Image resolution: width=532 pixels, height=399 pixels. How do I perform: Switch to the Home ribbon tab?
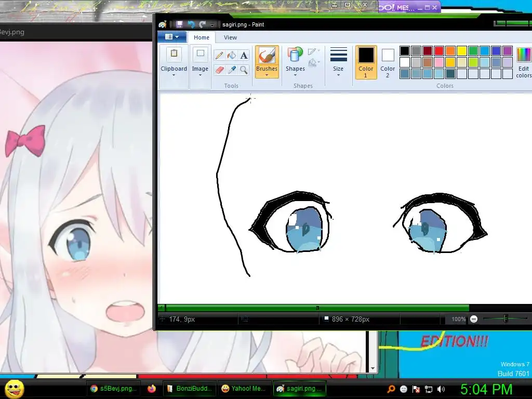point(202,37)
